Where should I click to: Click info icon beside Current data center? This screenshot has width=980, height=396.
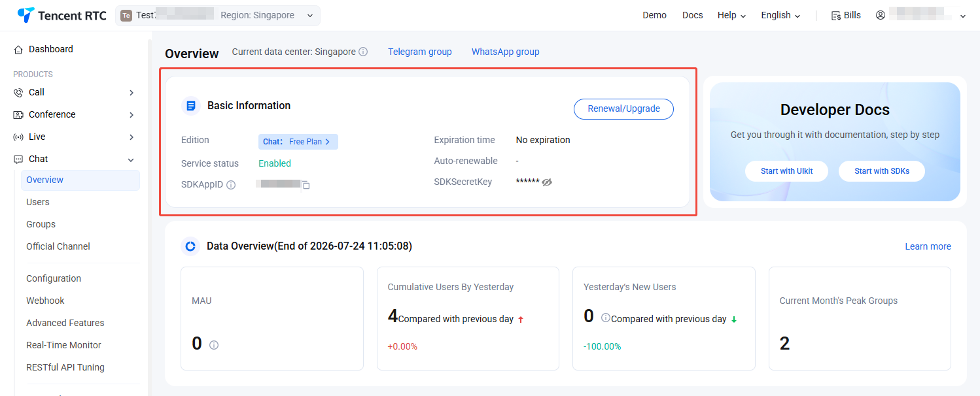click(x=363, y=52)
